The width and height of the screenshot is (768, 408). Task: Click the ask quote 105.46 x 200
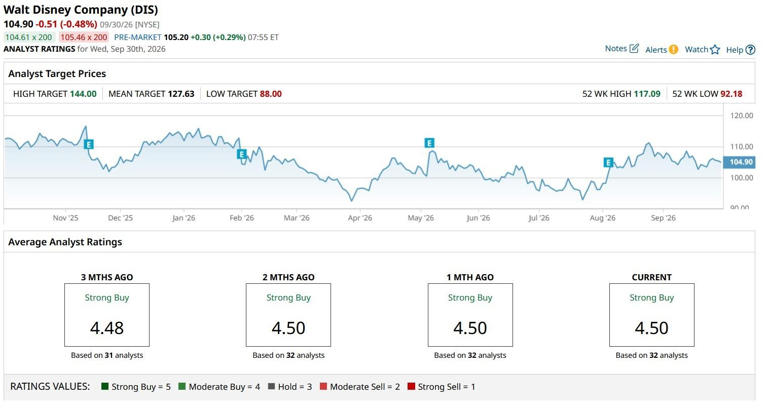pyautogui.click(x=84, y=37)
